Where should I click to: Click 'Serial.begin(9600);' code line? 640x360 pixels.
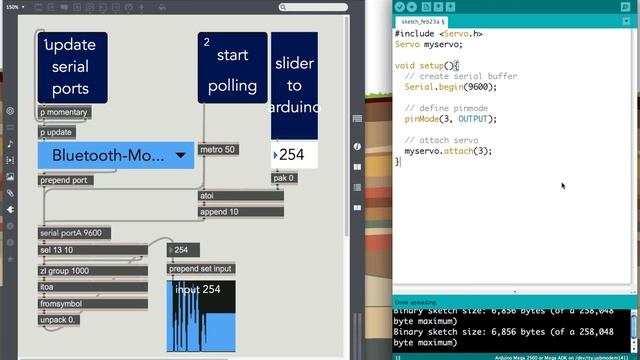451,87
